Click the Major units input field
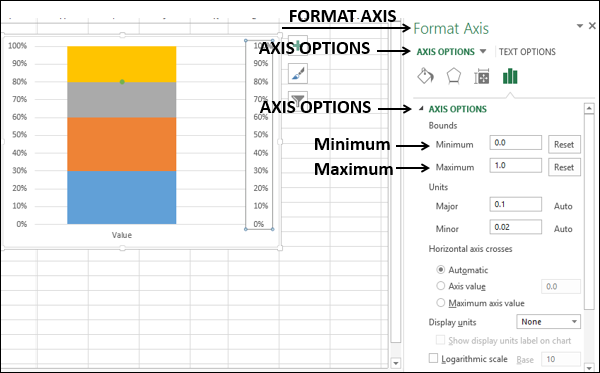The width and height of the screenshot is (600, 373). pyautogui.click(x=515, y=204)
